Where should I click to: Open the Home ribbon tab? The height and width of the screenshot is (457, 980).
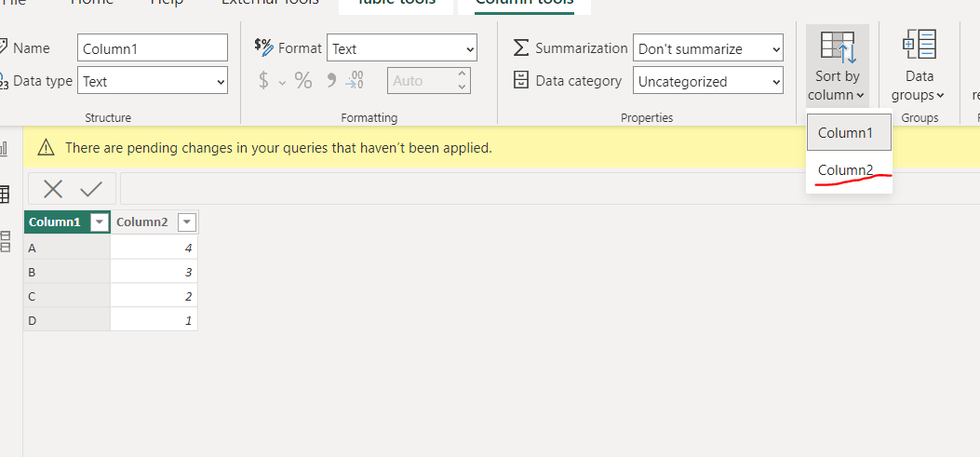point(92,3)
